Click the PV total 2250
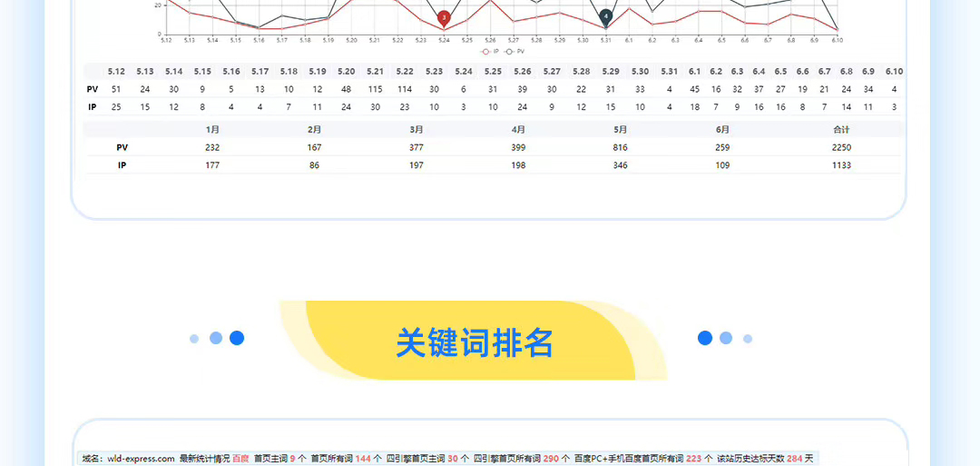Image resolution: width=980 pixels, height=466 pixels. [841, 148]
